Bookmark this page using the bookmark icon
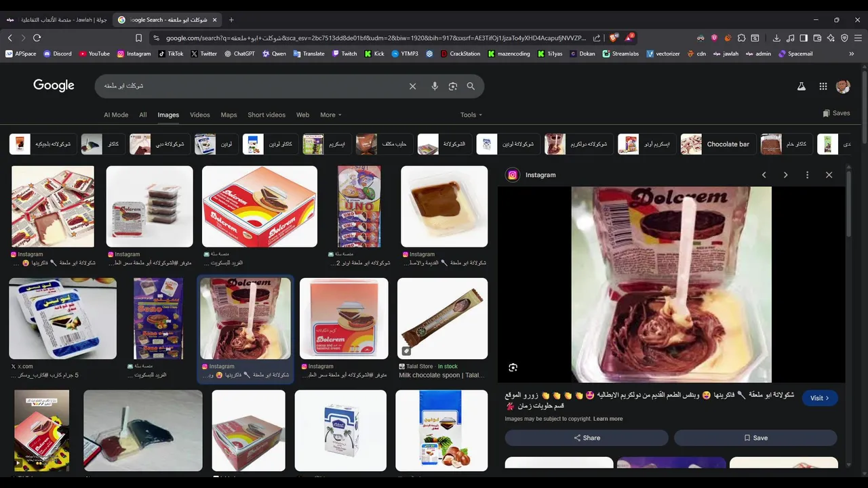Screen dimensions: 868x488 pyautogui.click(x=138, y=38)
